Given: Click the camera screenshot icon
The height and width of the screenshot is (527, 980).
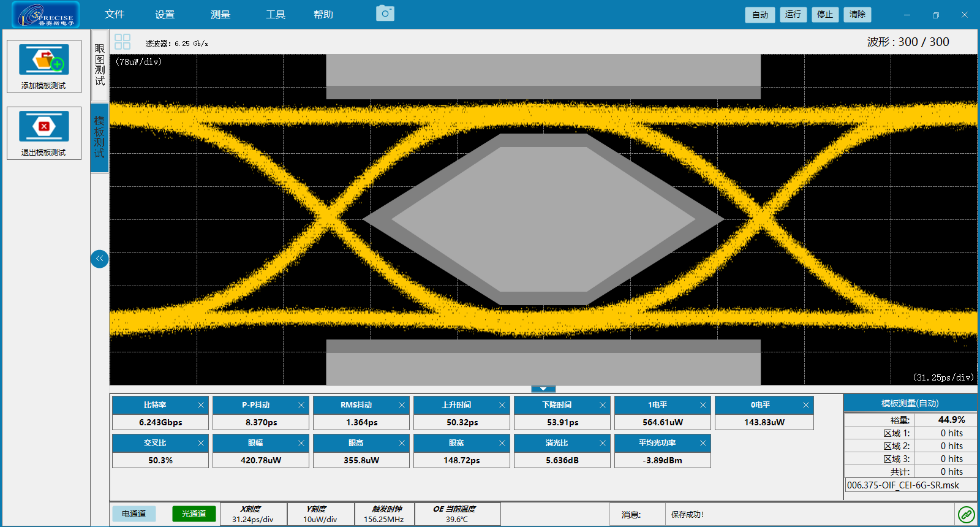Looking at the screenshot, I should click(x=385, y=13).
